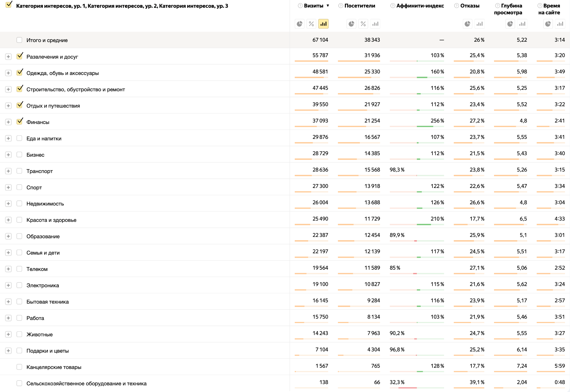Select the Бытовая техника row label
This screenshot has width=570, height=392.
tap(48, 302)
